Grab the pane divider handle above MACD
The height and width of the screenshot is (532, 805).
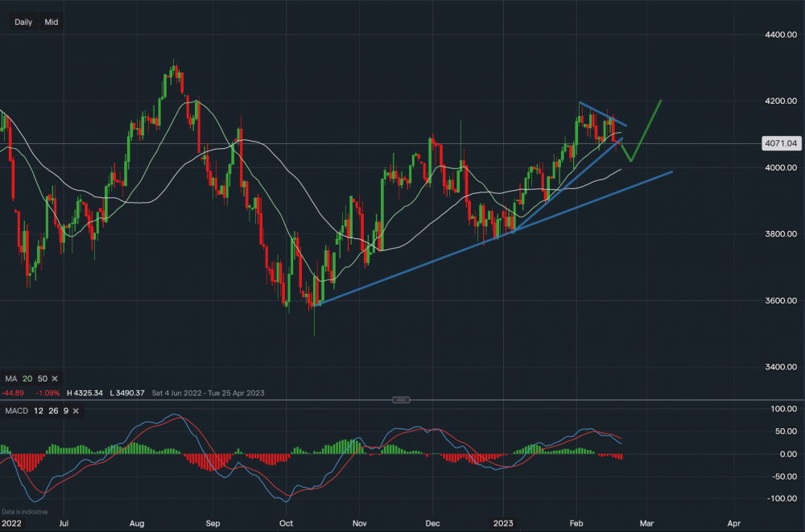click(402, 400)
